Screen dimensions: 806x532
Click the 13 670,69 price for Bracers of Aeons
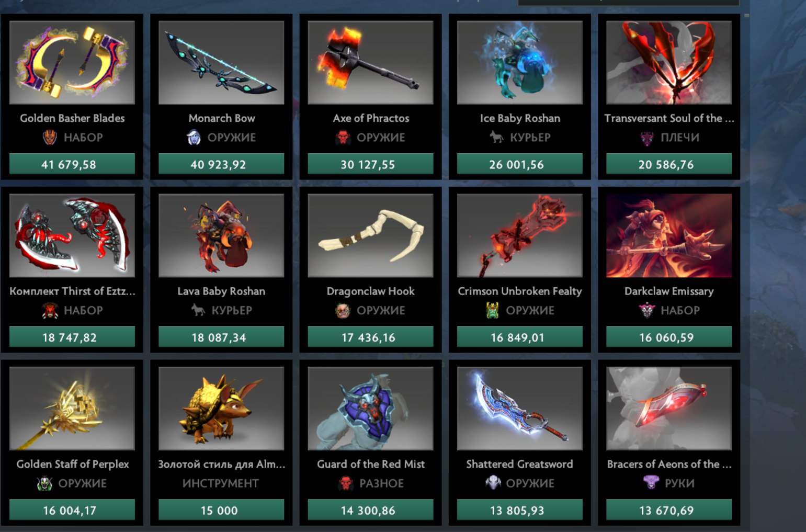click(669, 510)
